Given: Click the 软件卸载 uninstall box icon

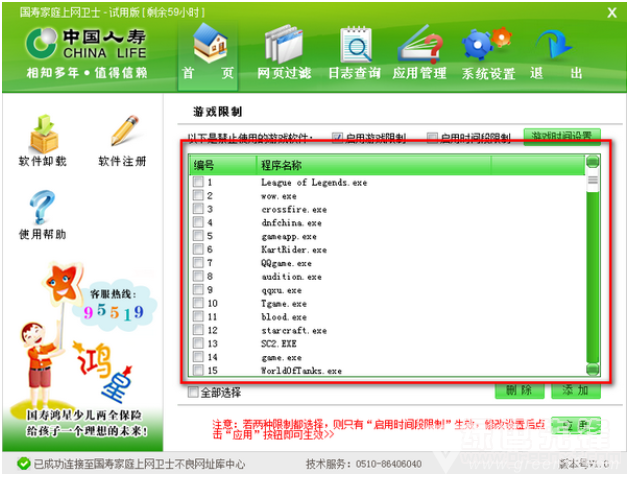Looking at the screenshot, I should [43, 134].
